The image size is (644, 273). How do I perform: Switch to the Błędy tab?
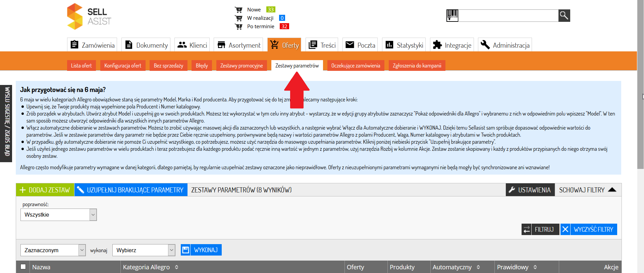[202, 65]
